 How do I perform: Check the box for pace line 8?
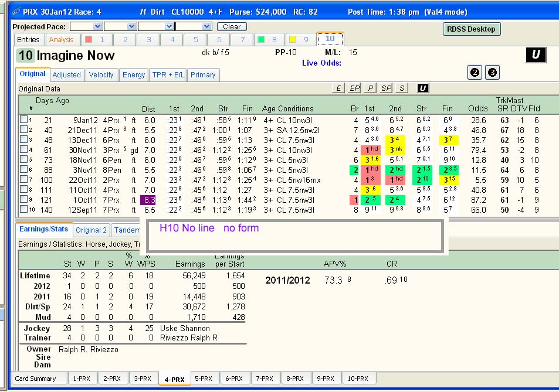pyautogui.click(x=24, y=189)
